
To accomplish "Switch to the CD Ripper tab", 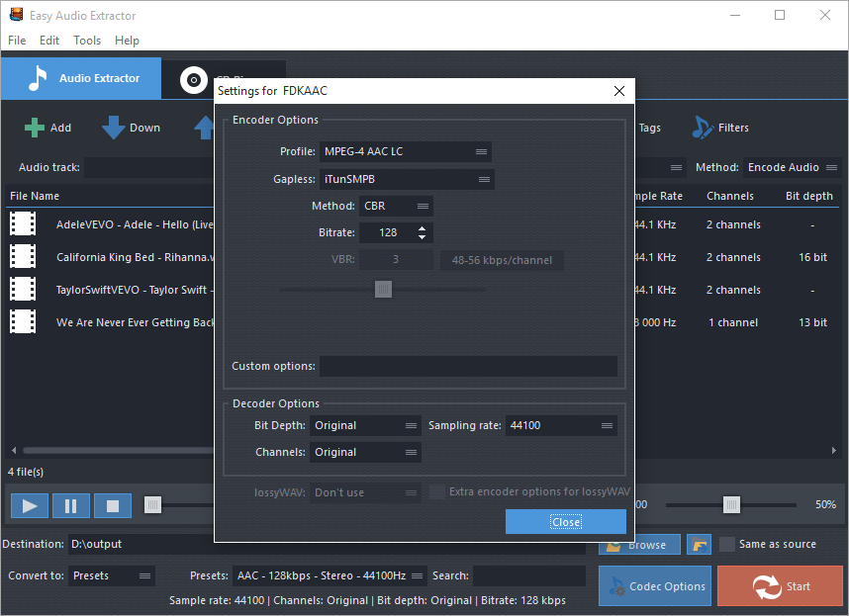I will (x=193, y=78).
